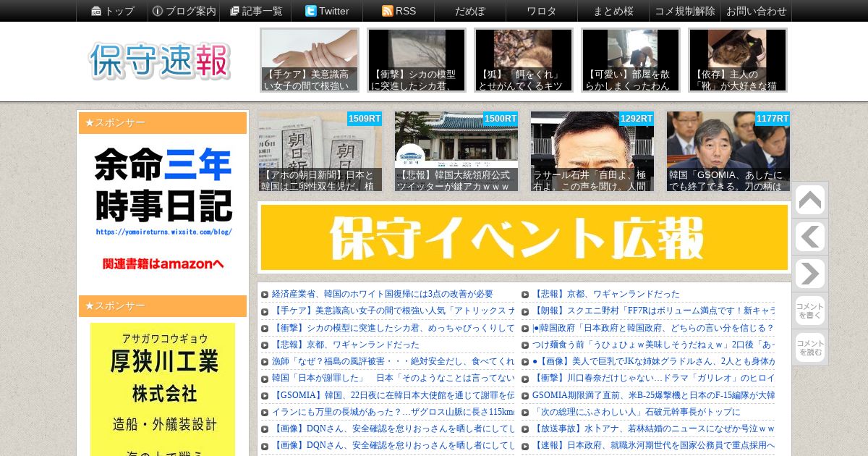Open the 1292RT ラサール石井 article thumbnail
Image resolution: width=868 pixels, height=456 pixels.
click(592, 151)
